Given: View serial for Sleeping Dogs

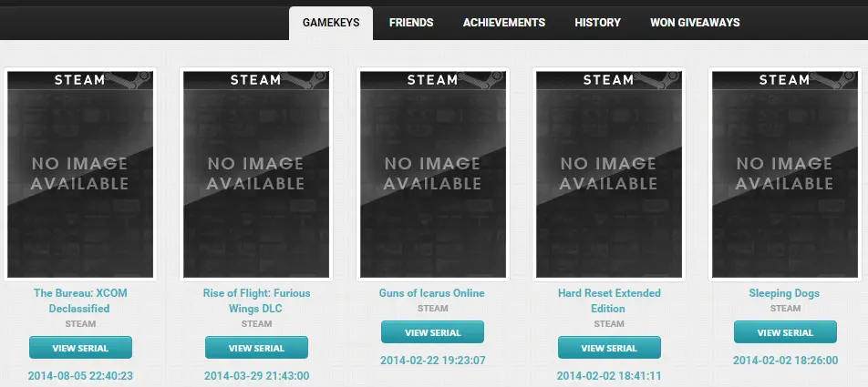Looking at the screenshot, I should pyautogui.click(x=785, y=332).
